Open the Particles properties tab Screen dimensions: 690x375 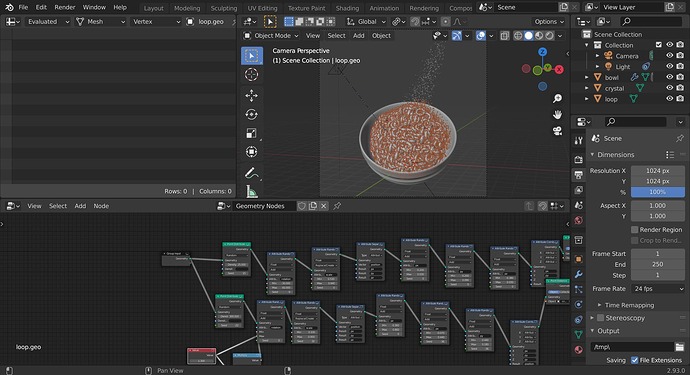[x=579, y=289]
